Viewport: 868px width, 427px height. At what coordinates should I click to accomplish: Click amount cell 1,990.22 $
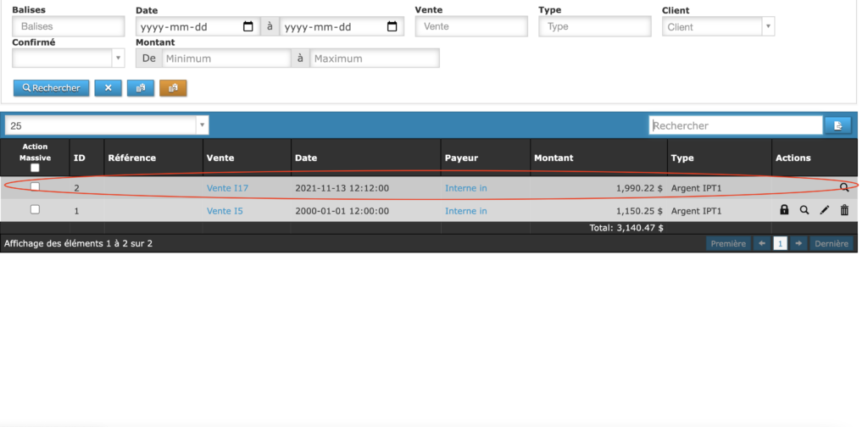point(639,188)
